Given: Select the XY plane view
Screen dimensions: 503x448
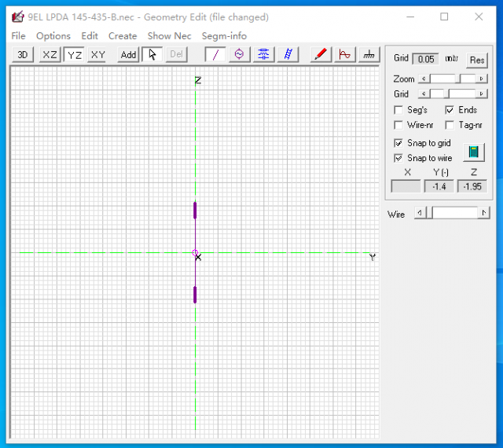Looking at the screenshot, I should (x=97, y=54).
